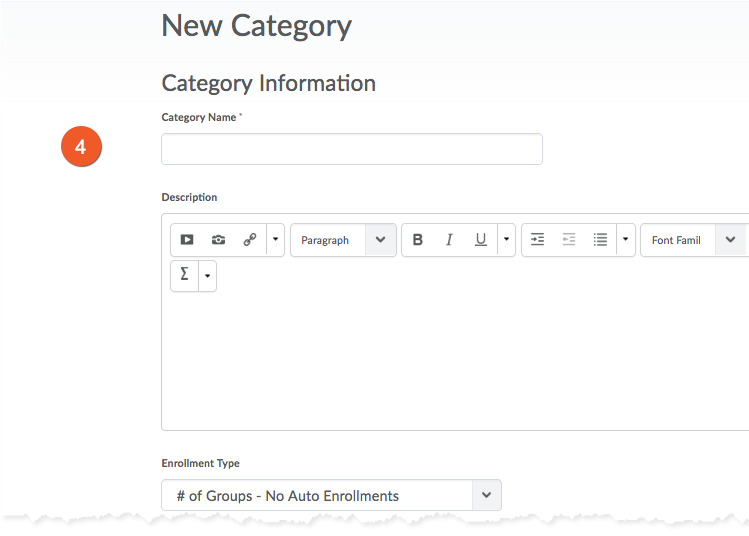Click the increase indent icon
Image resolution: width=749 pixels, height=536 pixels.
tap(537, 240)
